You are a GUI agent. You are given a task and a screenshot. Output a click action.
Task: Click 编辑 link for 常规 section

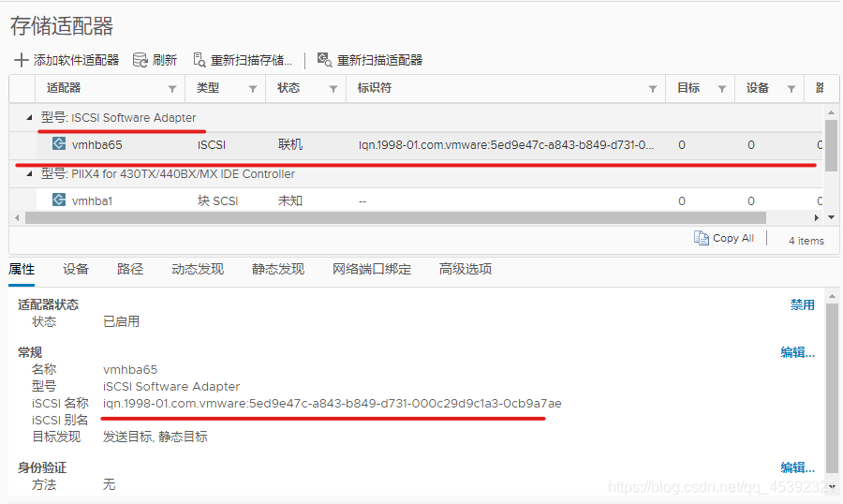798,353
